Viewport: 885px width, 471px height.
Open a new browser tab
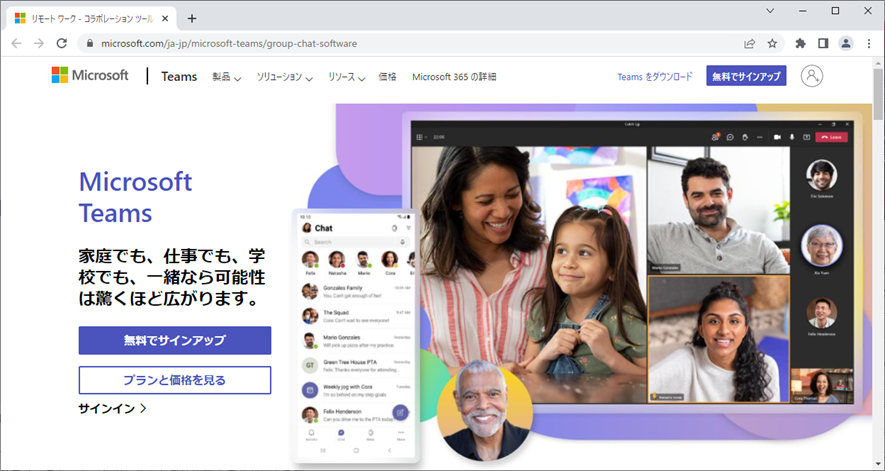coord(192,18)
